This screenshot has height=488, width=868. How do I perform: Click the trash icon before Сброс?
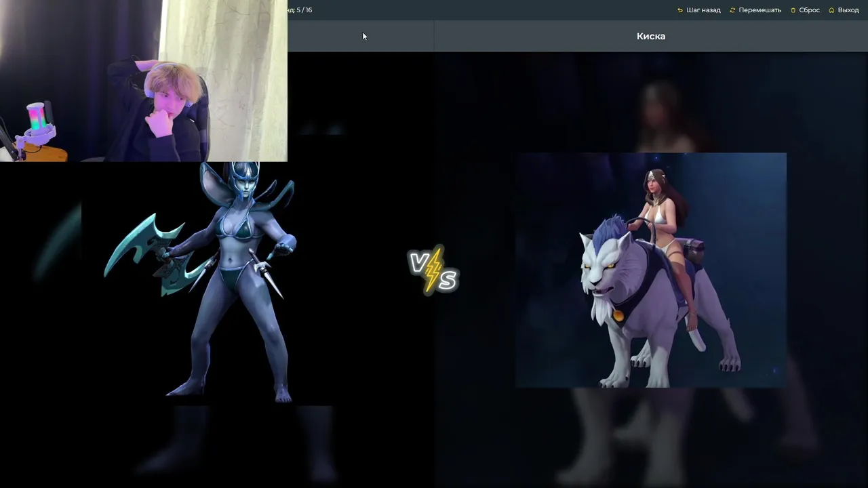click(793, 10)
